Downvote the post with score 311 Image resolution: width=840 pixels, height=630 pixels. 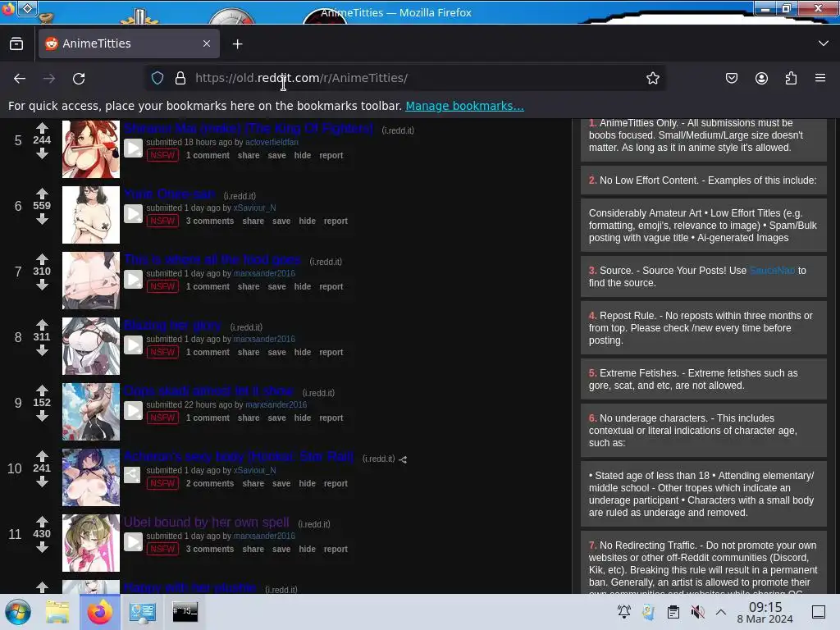[x=42, y=350]
